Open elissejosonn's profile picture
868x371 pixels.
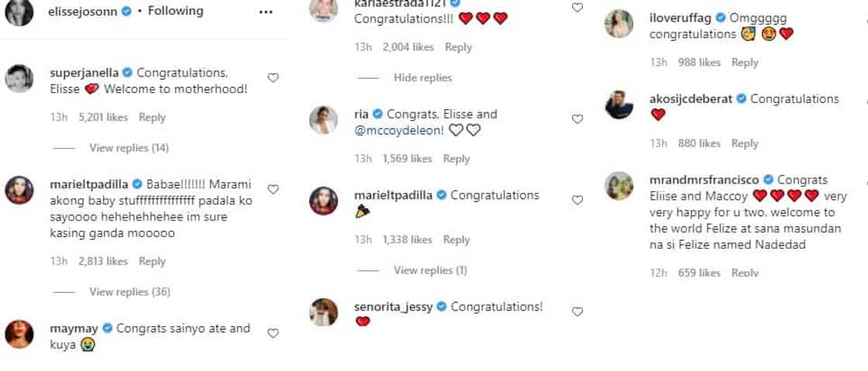click(x=19, y=12)
